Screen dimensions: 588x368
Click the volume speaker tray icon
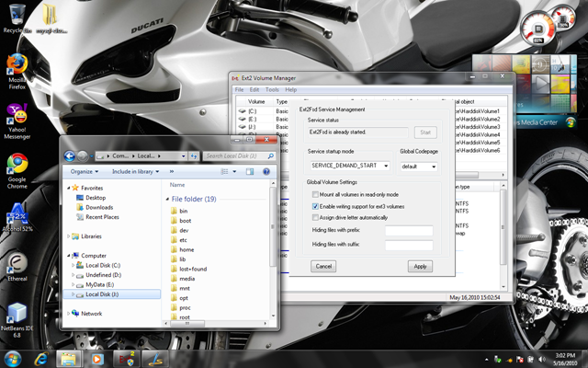coord(542,360)
